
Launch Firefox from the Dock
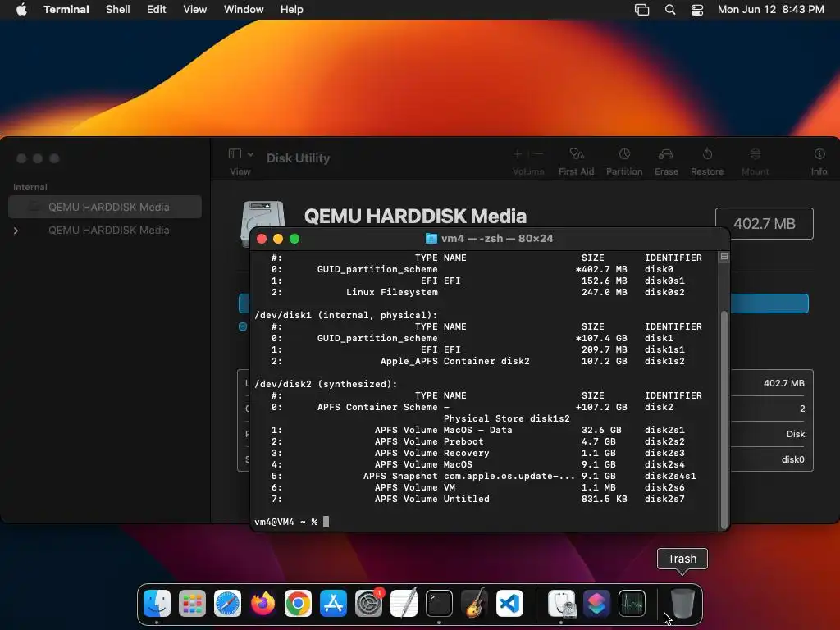click(x=262, y=603)
